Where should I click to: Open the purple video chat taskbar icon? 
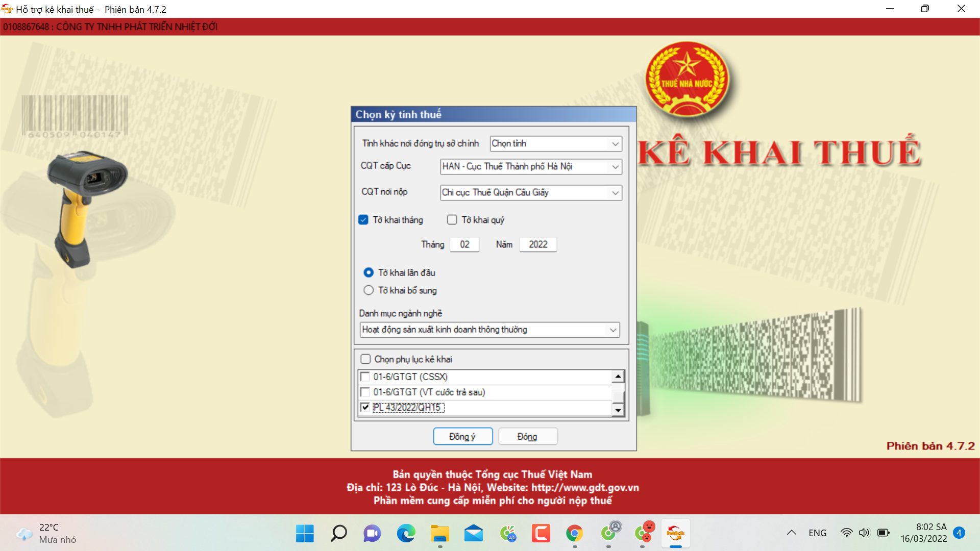372,534
